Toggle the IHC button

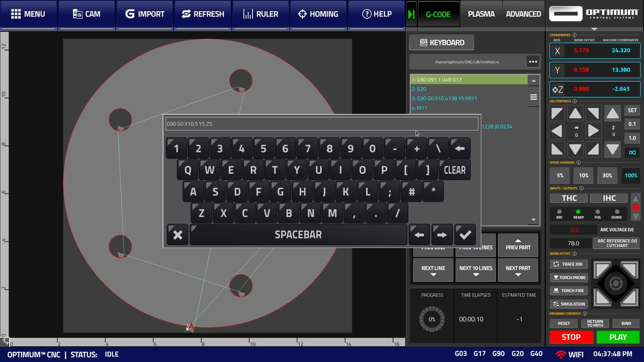[609, 198]
